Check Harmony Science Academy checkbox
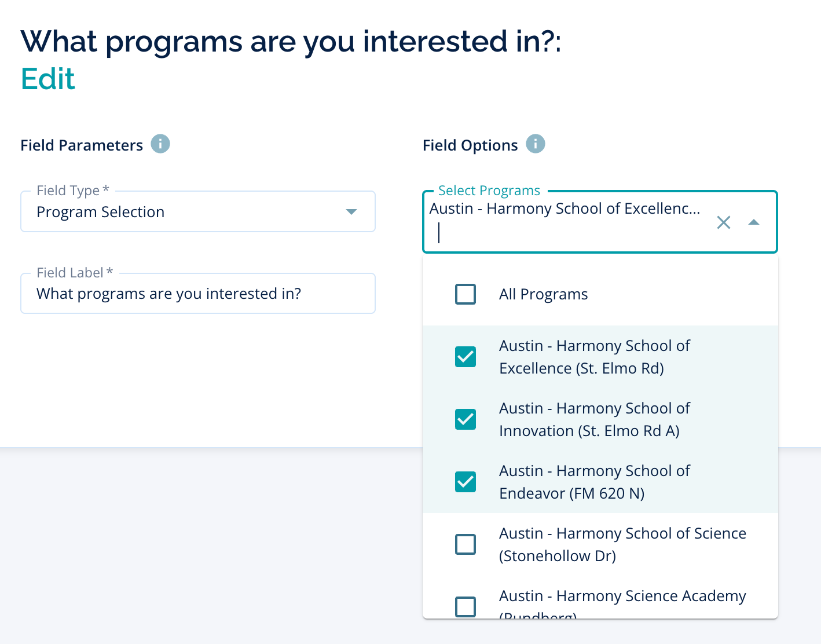The width and height of the screenshot is (821, 644). [x=466, y=606]
